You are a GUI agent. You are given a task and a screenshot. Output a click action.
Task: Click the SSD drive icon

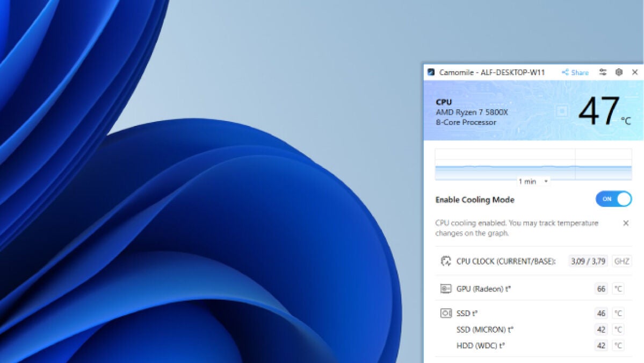tap(446, 313)
